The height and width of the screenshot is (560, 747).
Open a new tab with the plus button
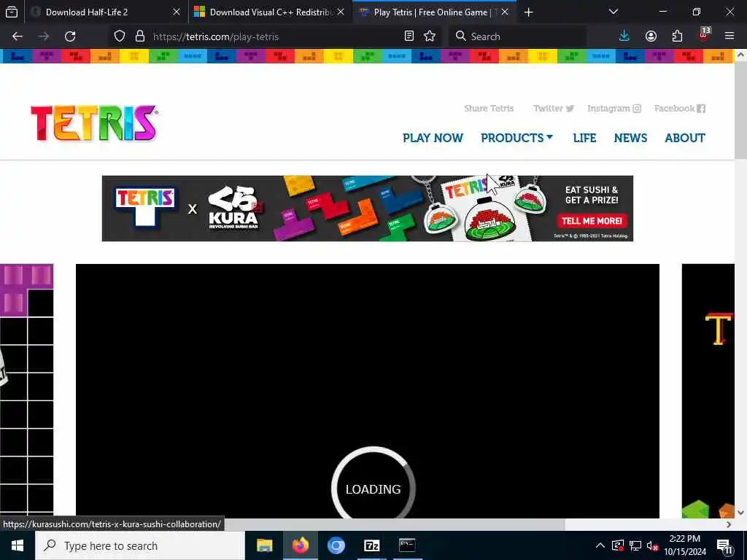coord(528,12)
